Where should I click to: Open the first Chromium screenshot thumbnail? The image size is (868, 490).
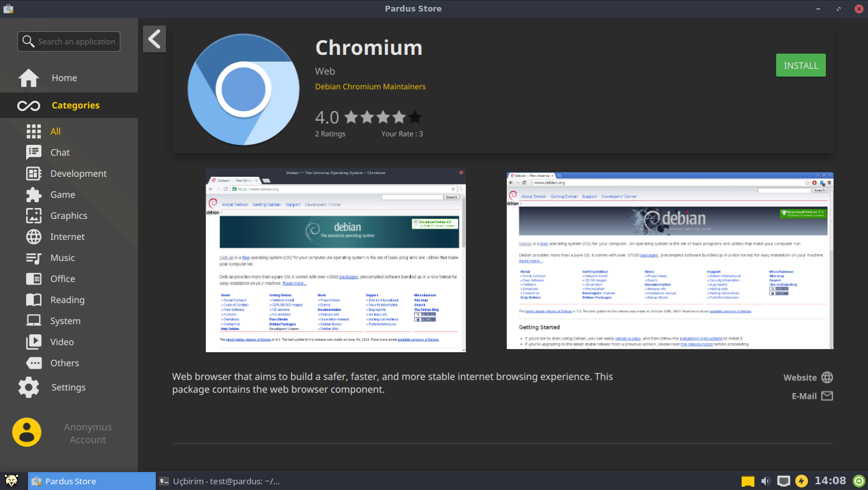point(336,260)
